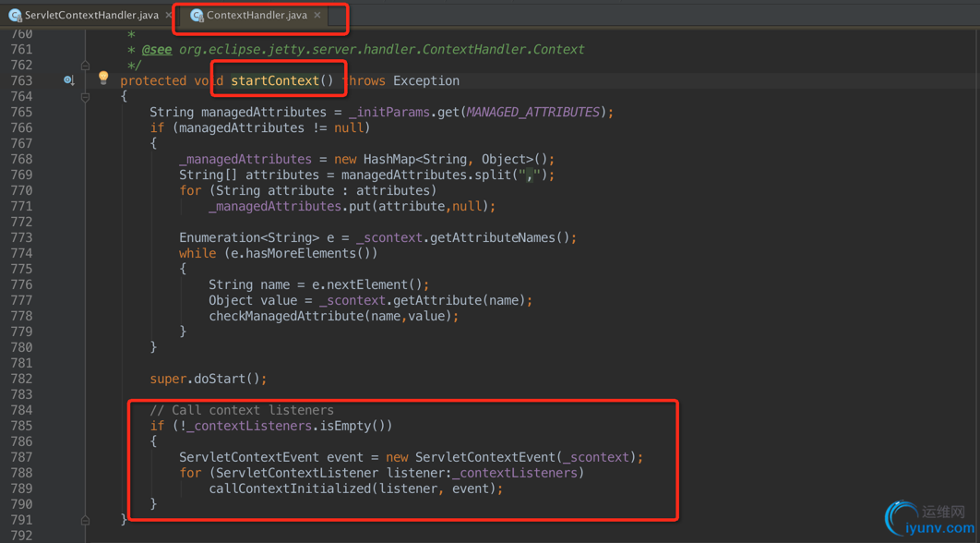Click the MANAGED_ATTRIBUTES constant

[533, 112]
